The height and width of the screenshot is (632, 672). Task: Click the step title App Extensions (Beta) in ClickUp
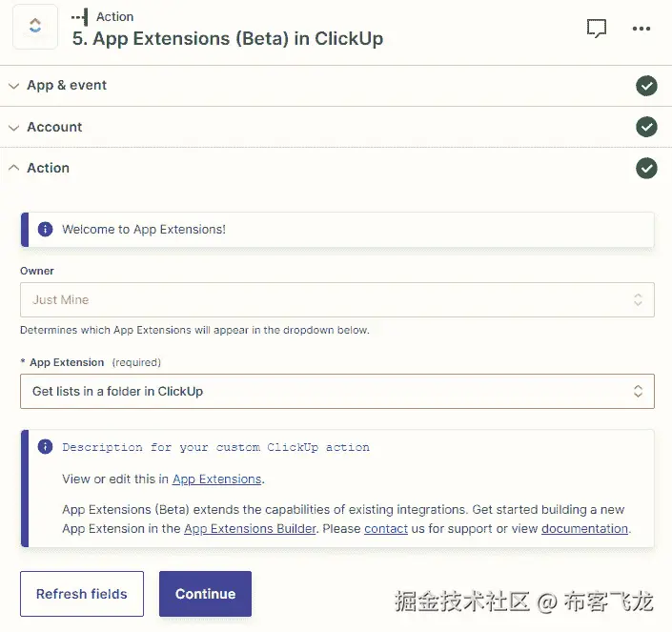click(x=228, y=38)
